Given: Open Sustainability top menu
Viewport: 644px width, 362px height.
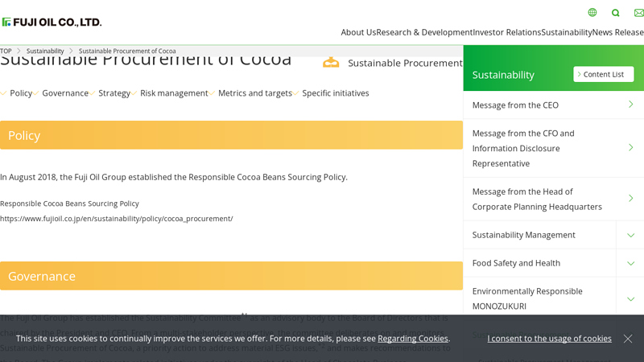Looking at the screenshot, I should pos(567,32).
